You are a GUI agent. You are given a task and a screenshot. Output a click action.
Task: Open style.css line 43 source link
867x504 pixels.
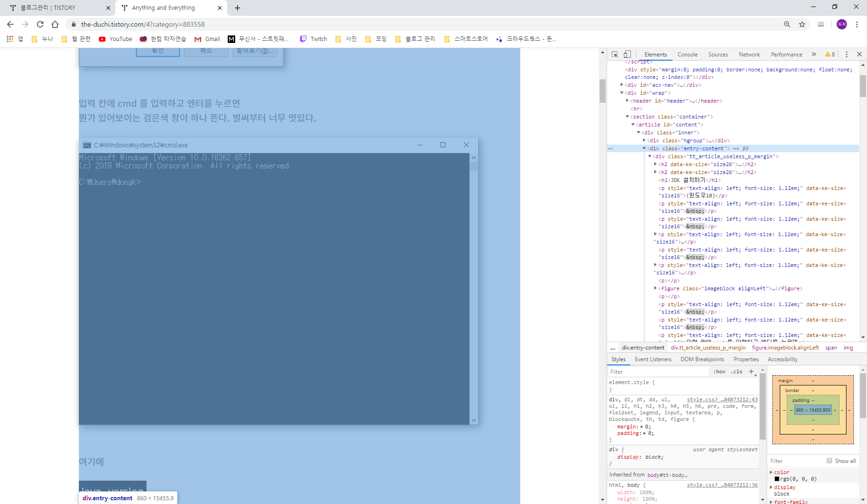(722, 399)
